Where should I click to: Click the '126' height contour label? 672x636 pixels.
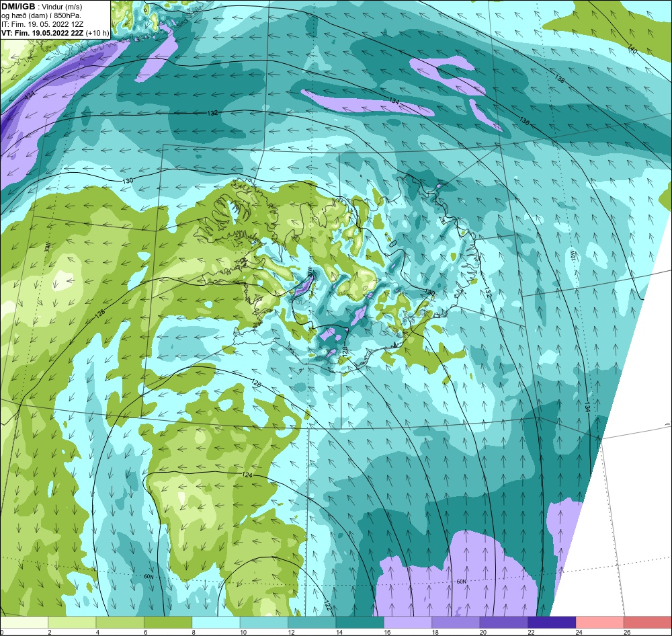[256, 382]
